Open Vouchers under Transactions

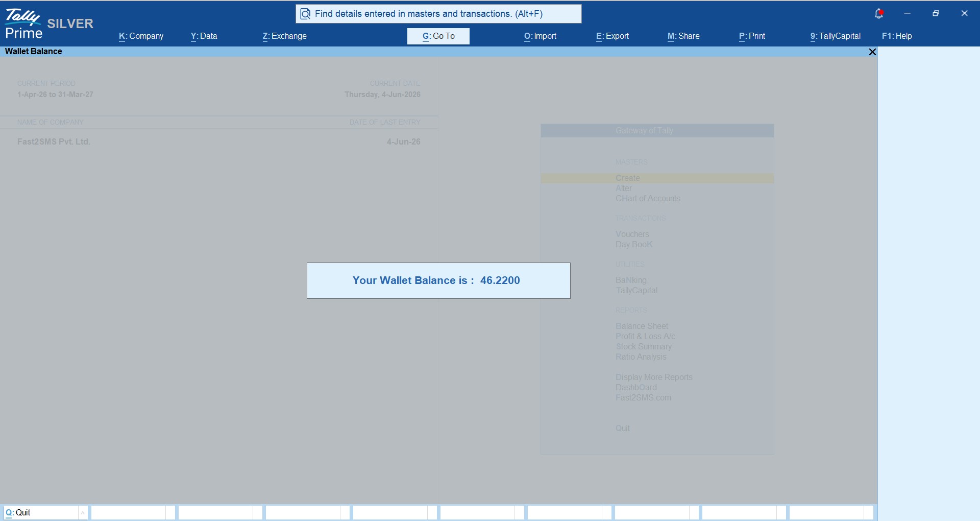pyautogui.click(x=632, y=234)
